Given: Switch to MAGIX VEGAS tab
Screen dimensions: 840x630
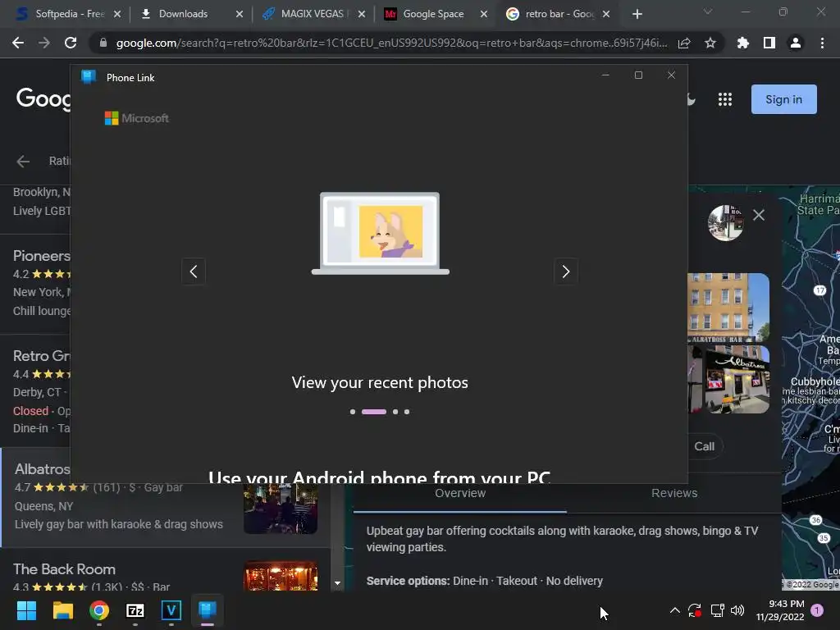Looking at the screenshot, I should tap(313, 14).
